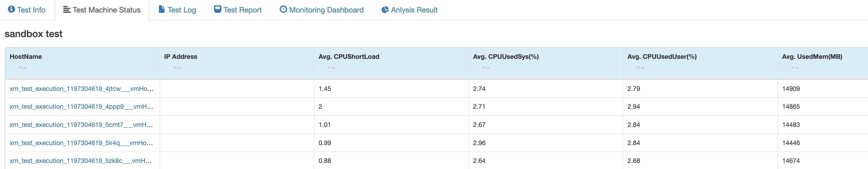Click the Test Log file icon
This screenshot has width=868, height=169.
[162, 9]
